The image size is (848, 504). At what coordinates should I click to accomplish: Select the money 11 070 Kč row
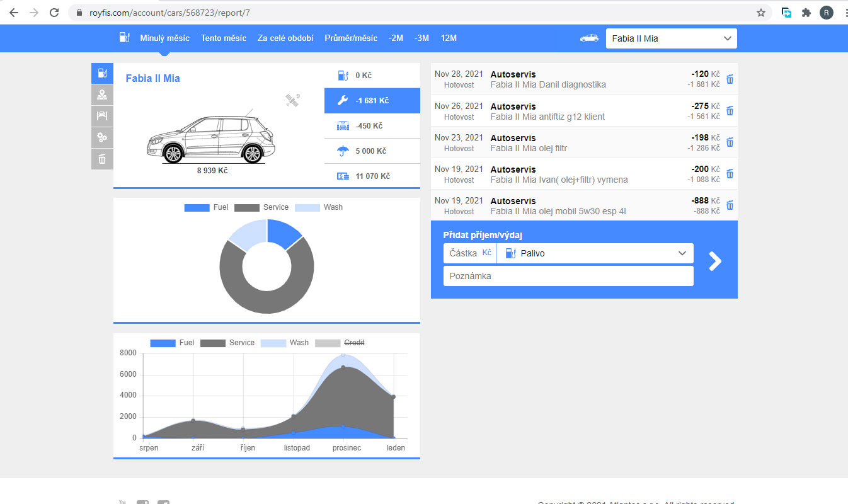tap(372, 176)
